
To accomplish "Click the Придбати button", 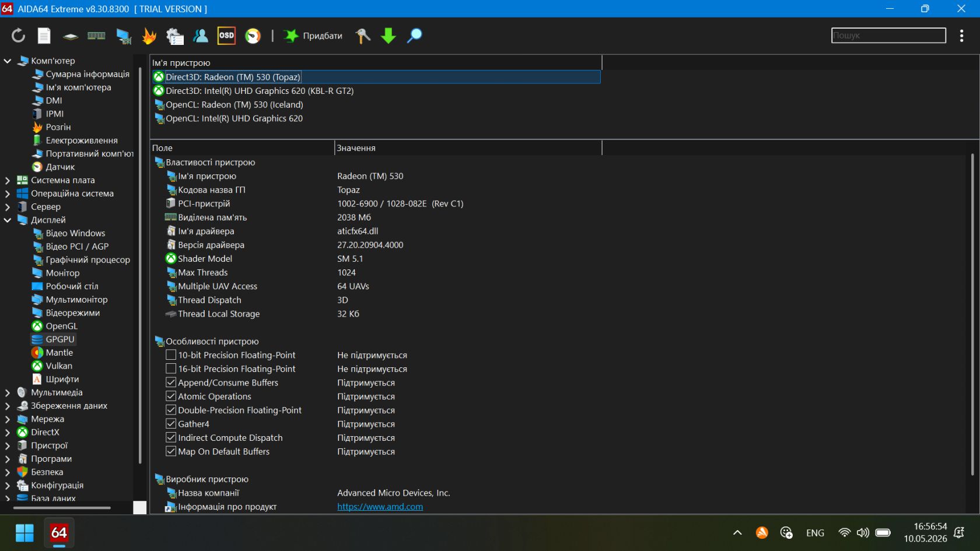I will pos(313,36).
